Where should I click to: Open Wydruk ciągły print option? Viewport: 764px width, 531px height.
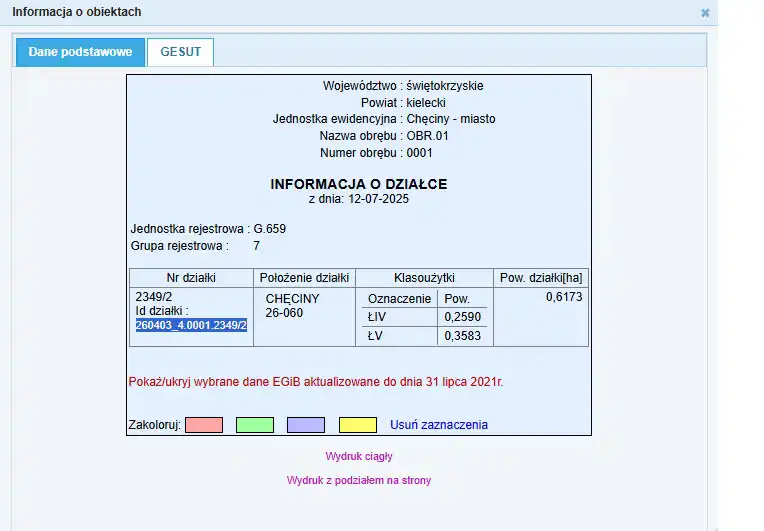[358, 456]
